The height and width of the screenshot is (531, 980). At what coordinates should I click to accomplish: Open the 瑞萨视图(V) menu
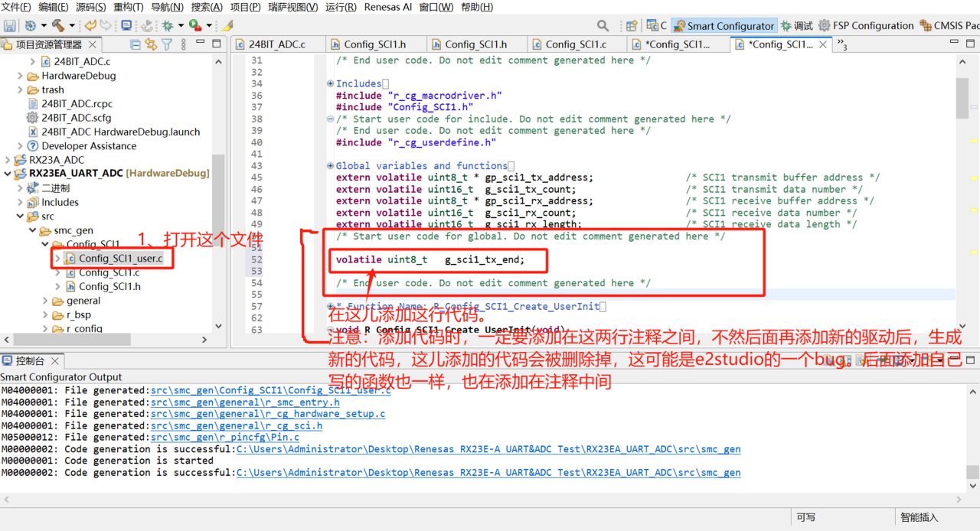coord(293,7)
